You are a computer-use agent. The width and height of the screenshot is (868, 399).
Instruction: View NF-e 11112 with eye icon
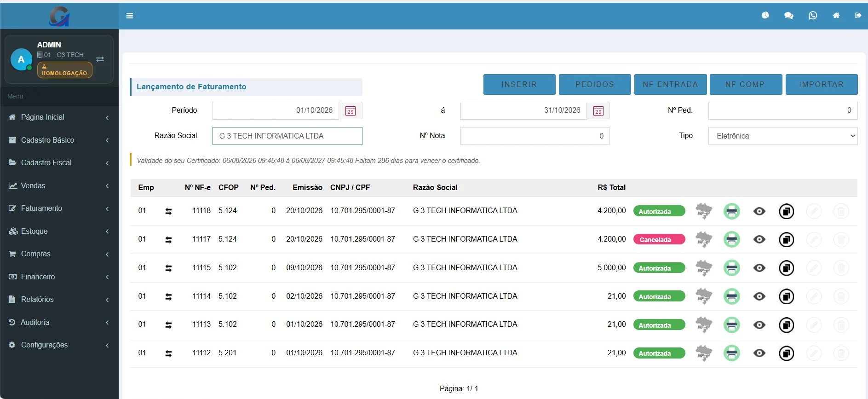pos(759,353)
